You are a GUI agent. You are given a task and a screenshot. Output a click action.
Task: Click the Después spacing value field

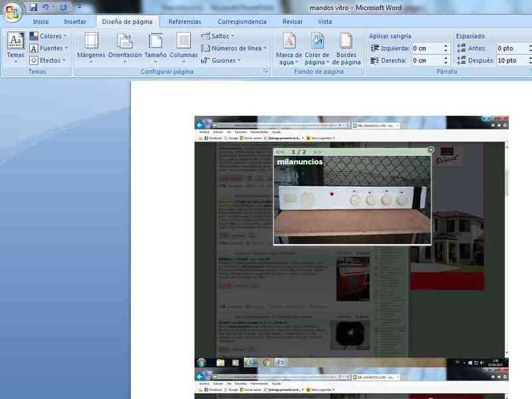tap(512, 61)
